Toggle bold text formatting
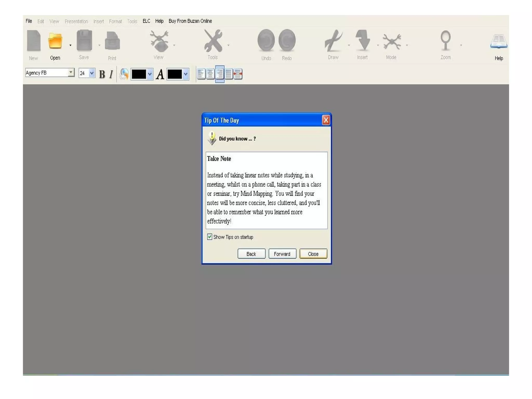Image resolution: width=532 pixels, height=399 pixels. pyautogui.click(x=102, y=74)
